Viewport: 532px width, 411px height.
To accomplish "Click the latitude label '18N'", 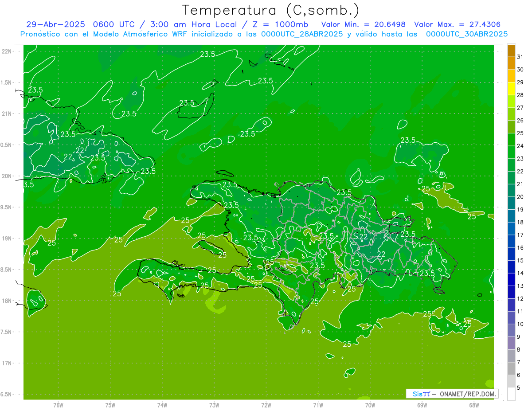I will tap(7, 301).
